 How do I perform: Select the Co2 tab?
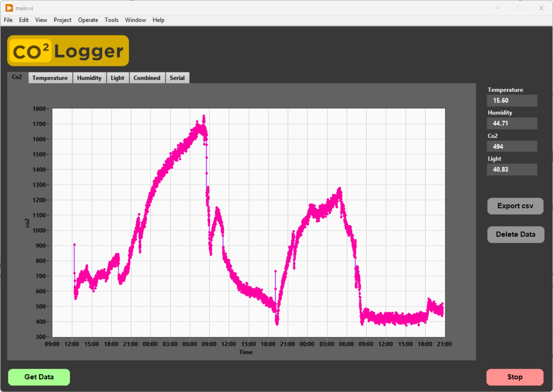click(17, 77)
